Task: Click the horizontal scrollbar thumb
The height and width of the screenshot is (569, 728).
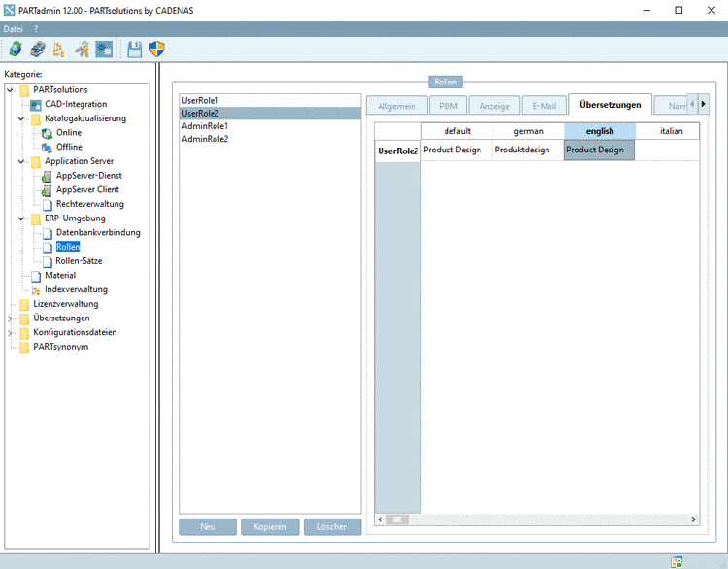Action: (397, 519)
